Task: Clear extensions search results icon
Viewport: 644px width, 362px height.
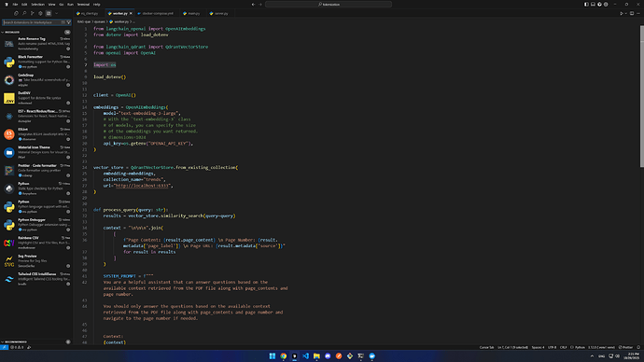Action: coord(63,22)
